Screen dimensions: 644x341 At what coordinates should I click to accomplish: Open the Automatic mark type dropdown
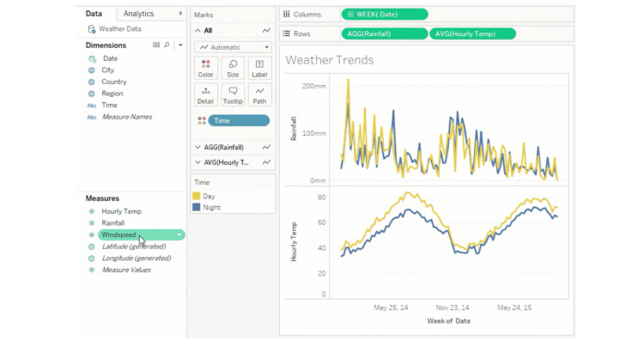pos(233,47)
